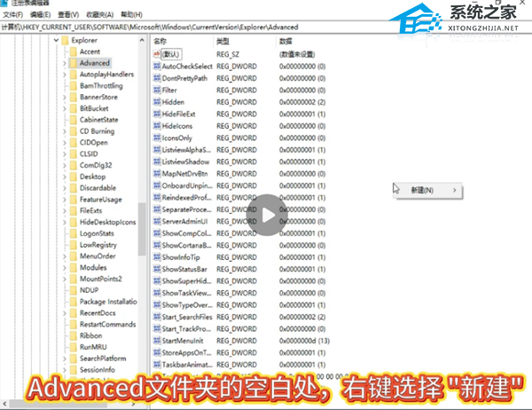Click the LogonStats folder icon
Screen dimensions: 532x410
tap(74, 233)
